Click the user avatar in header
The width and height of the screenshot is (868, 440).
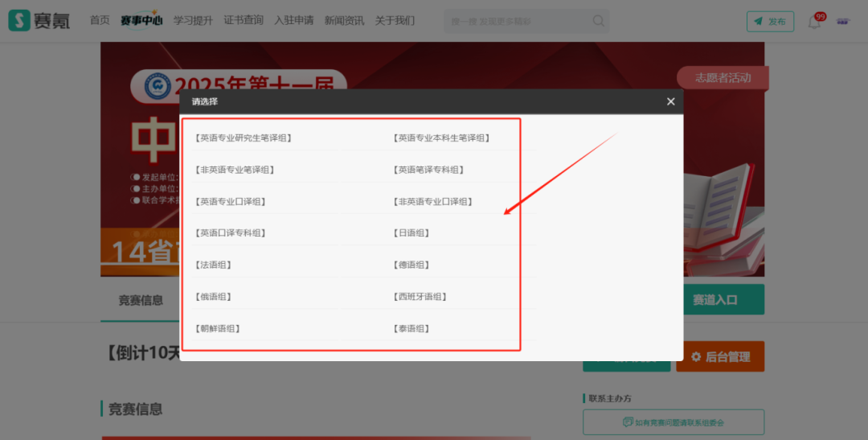pyautogui.click(x=842, y=22)
